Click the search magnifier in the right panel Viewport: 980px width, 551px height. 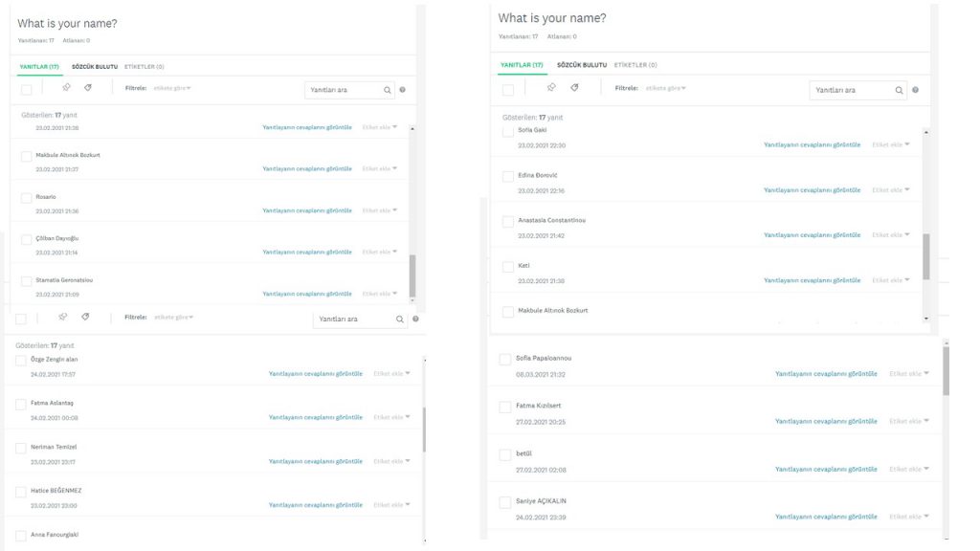(900, 90)
